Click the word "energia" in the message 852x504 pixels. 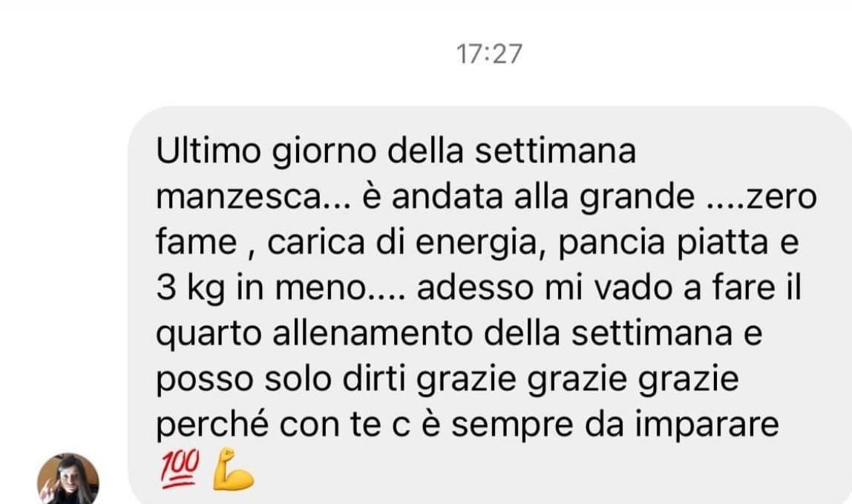pyautogui.click(x=476, y=243)
